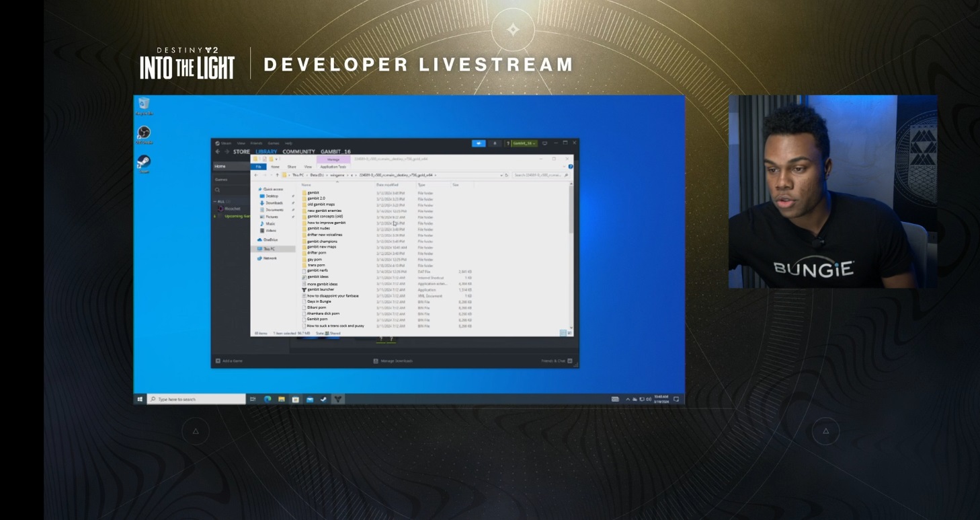Open the Gambit_16 account dropdown in Steam
Screen dimensions: 980x520
point(524,143)
